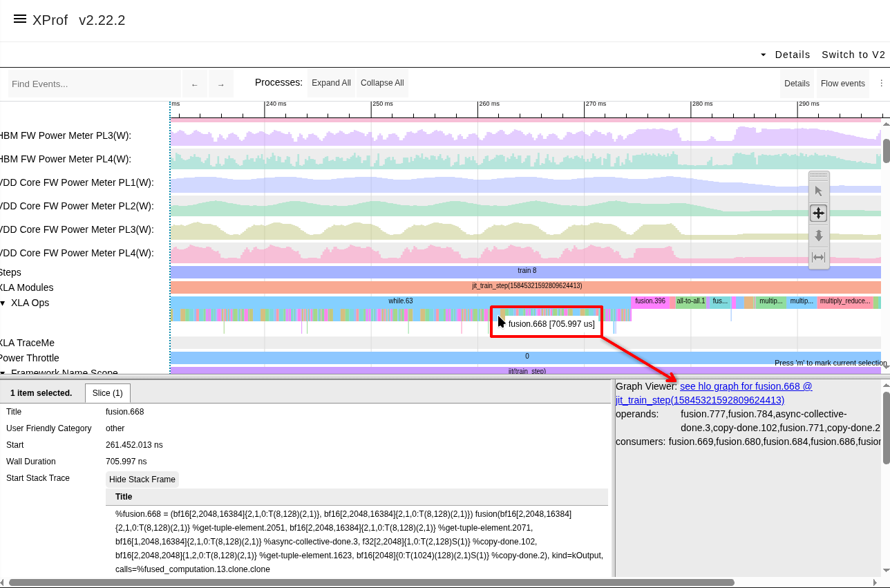
Task: Click the operands list text
Action: 780,421
